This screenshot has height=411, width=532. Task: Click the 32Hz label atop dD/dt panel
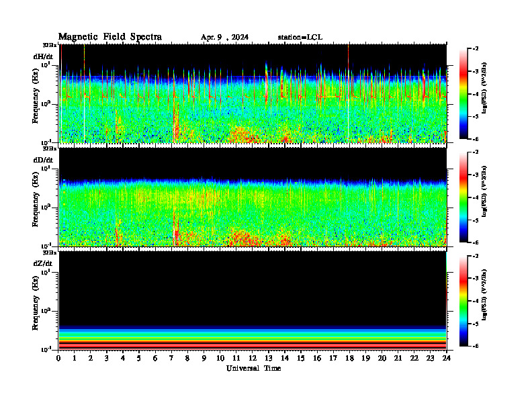(50, 148)
